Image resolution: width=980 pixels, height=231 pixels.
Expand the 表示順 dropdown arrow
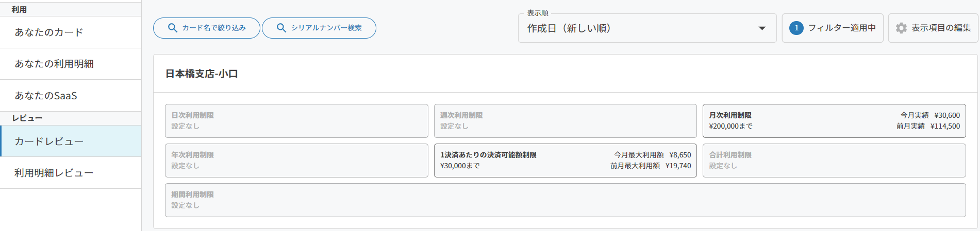click(x=762, y=28)
